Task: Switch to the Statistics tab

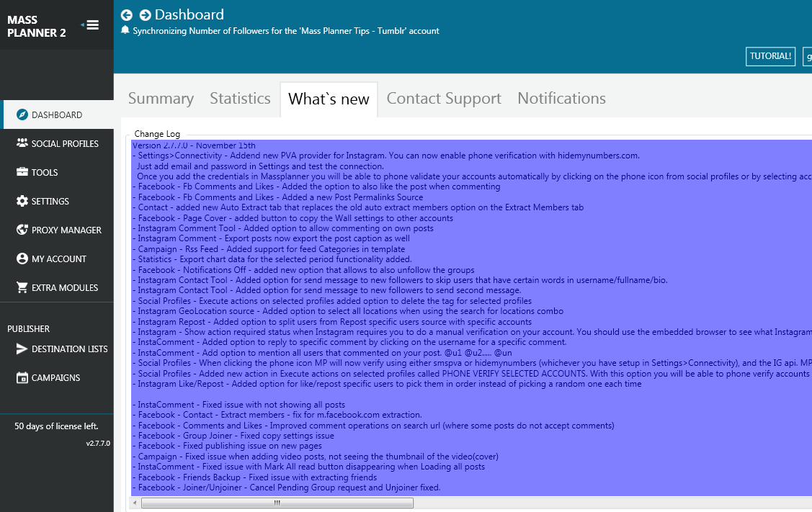Action: click(240, 99)
